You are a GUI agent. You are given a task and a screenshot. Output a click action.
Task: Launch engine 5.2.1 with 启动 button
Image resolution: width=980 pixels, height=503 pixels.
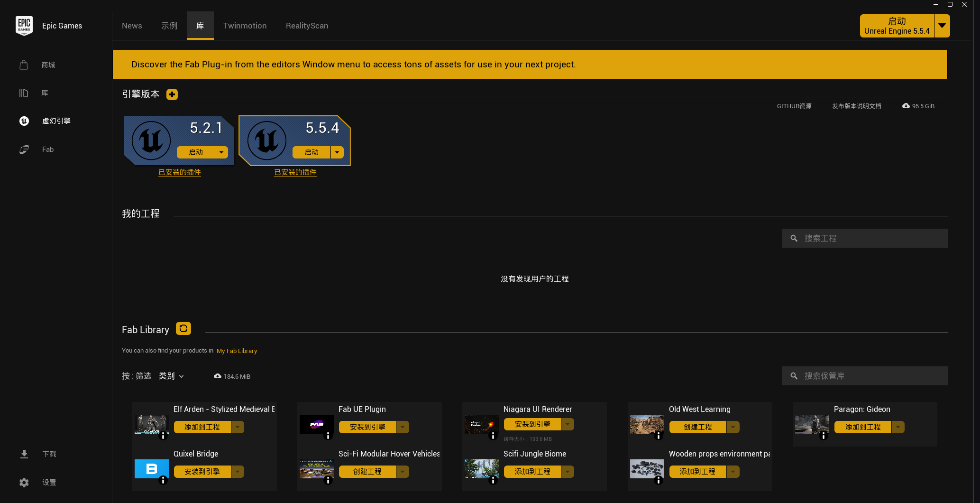[x=196, y=152]
